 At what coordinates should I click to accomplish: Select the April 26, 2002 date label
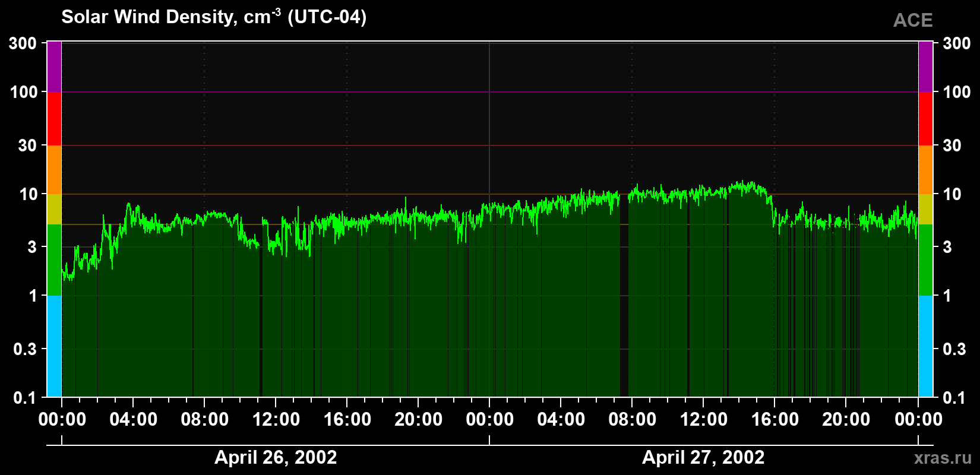tap(276, 457)
